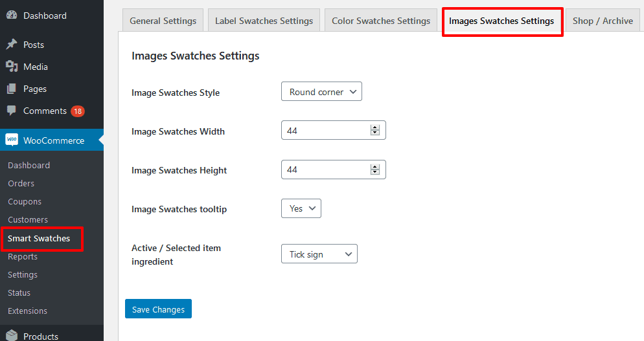Screen dimensions: 644x341
Task: Increase Image Swatches Width with stepper arrow
Action: (374, 127)
